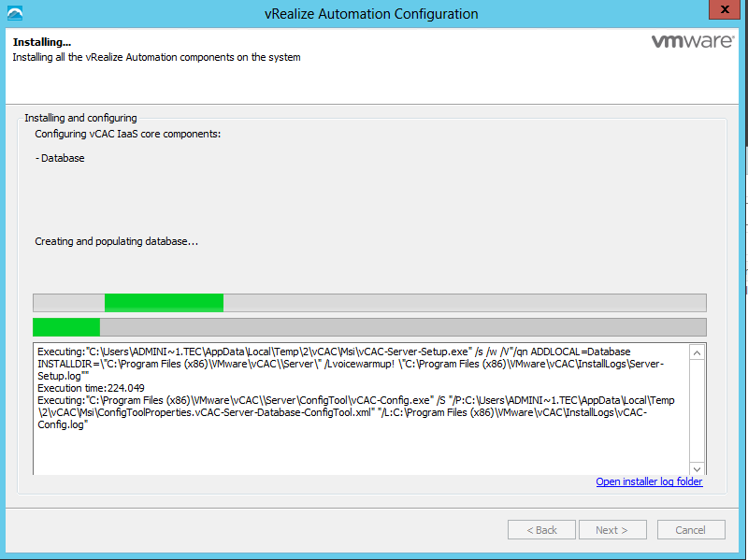Select the 'Execution time:224.049' log line
Screen dimensions: 748x560
point(91,388)
